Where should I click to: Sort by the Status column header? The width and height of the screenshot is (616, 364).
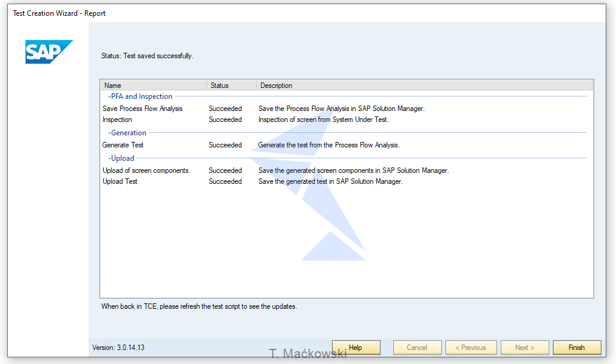(x=231, y=85)
